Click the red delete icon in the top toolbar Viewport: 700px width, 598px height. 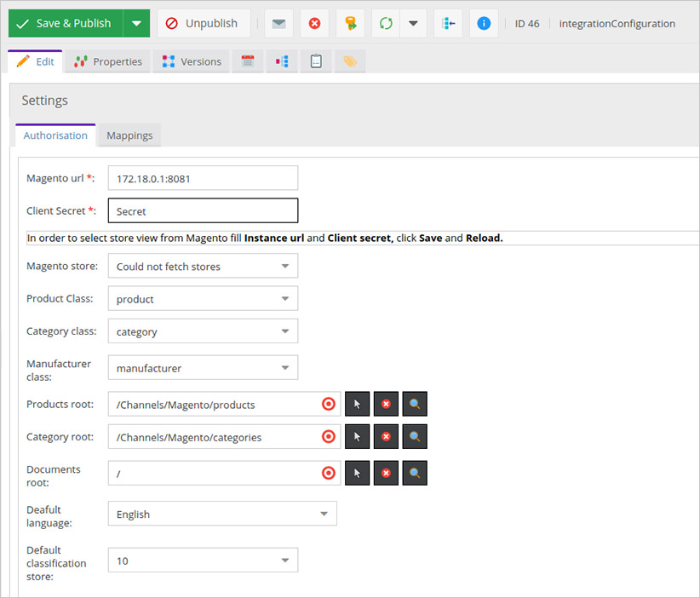click(x=314, y=24)
